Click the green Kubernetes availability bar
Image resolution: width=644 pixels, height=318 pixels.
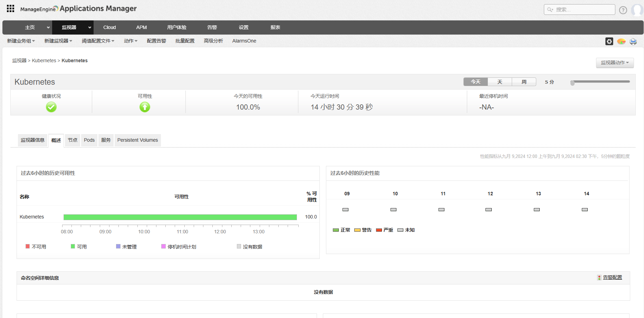click(180, 217)
